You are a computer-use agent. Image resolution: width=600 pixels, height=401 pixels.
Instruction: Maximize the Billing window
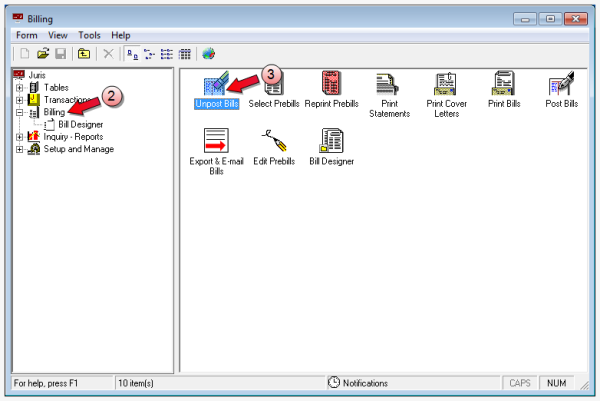tap(550, 19)
